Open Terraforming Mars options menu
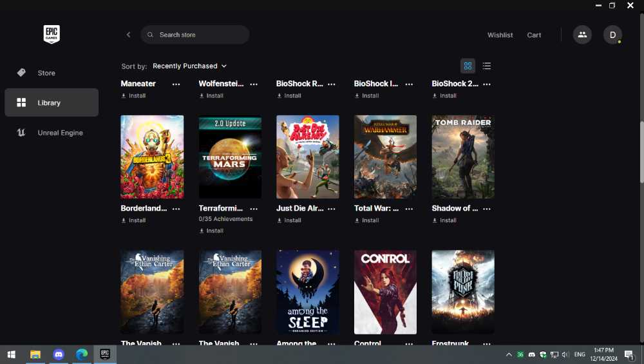This screenshot has width=644, height=364. click(254, 209)
